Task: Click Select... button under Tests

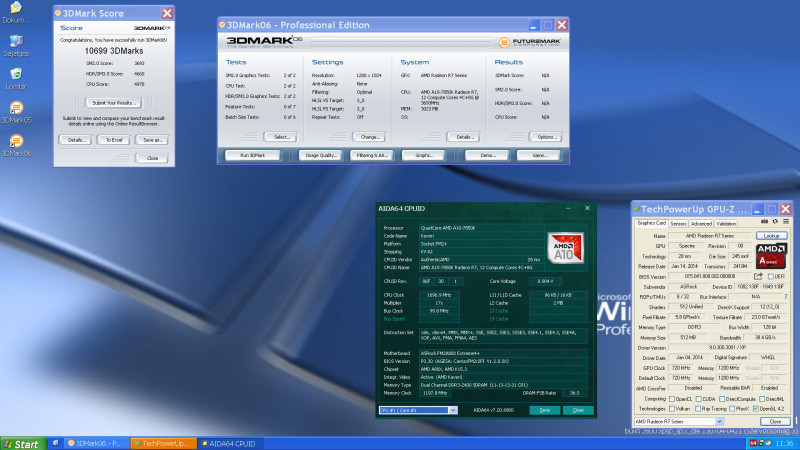Action: (x=281, y=137)
